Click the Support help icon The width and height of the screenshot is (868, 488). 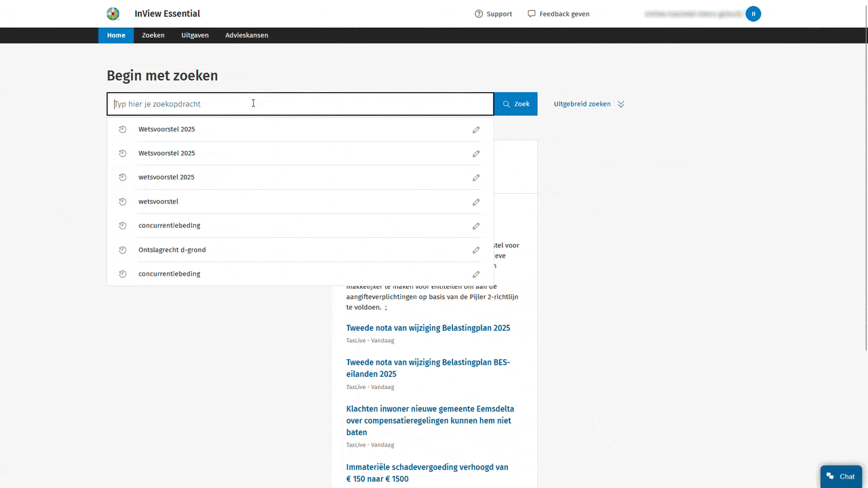point(479,14)
